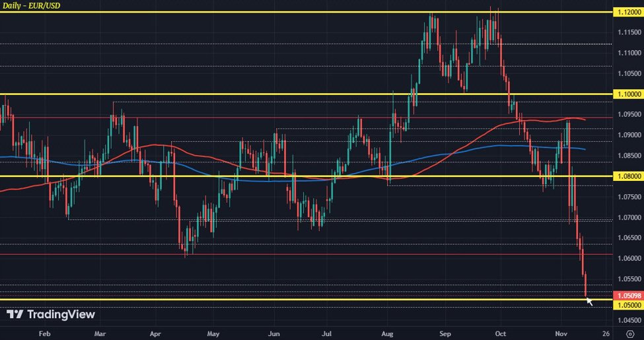Open chart settings gear icon

[x=628, y=333]
